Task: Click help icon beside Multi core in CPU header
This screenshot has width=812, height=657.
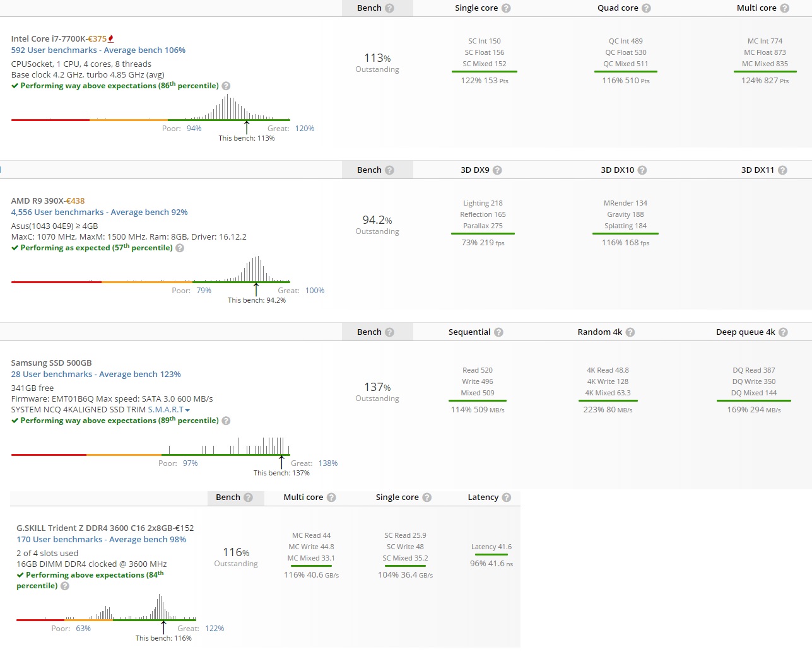Action: [784, 8]
